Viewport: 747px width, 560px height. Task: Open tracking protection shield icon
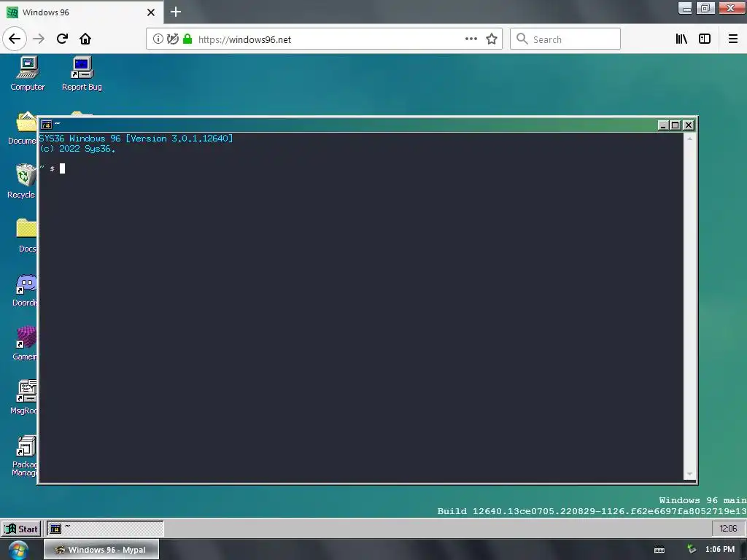pyautogui.click(x=173, y=39)
